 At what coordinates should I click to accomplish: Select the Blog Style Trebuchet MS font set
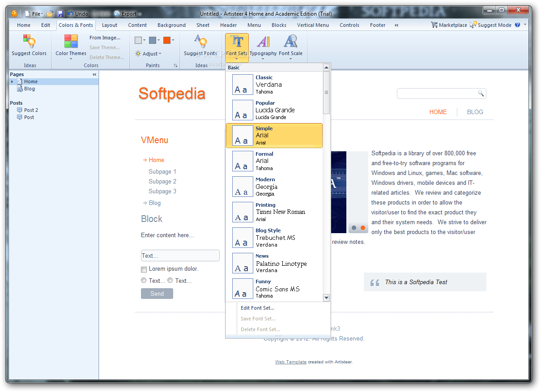pyautogui.click(x=274, y=238)
